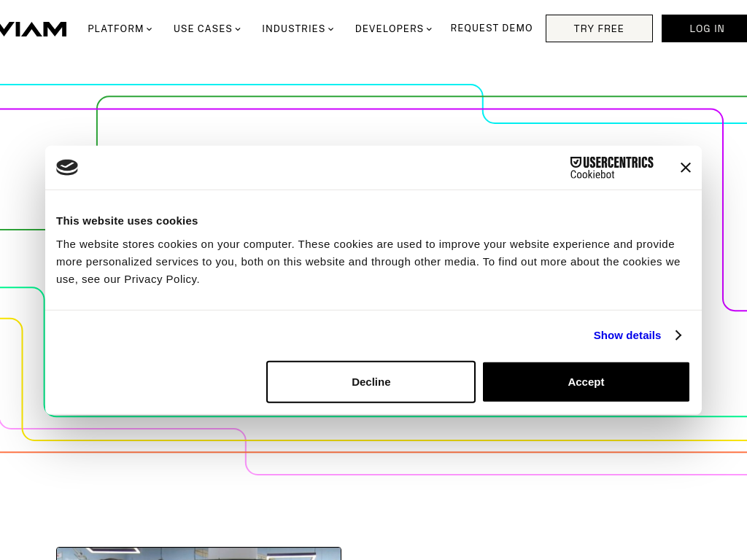This screenshot has height=560, width=747.
Task: Close the cookie consent dialog with X
Action: coord(685,168)
